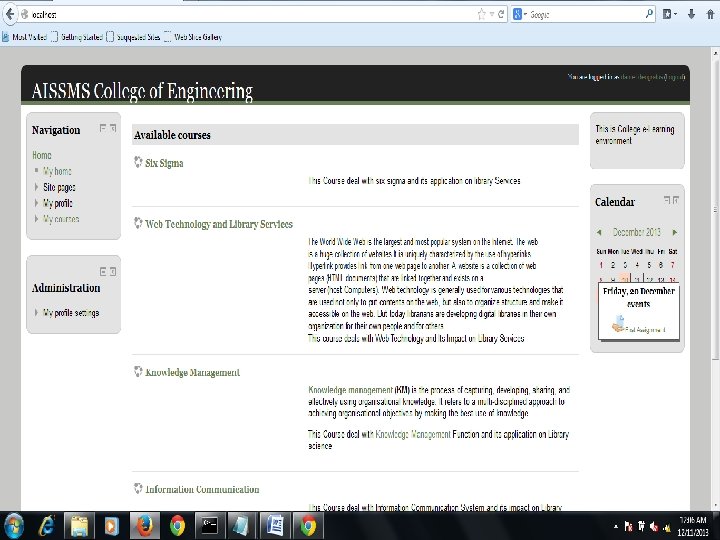Click the Six Sigma course icon
The image size is (720, 540).
pyautogui.click(x=138, y=162)
